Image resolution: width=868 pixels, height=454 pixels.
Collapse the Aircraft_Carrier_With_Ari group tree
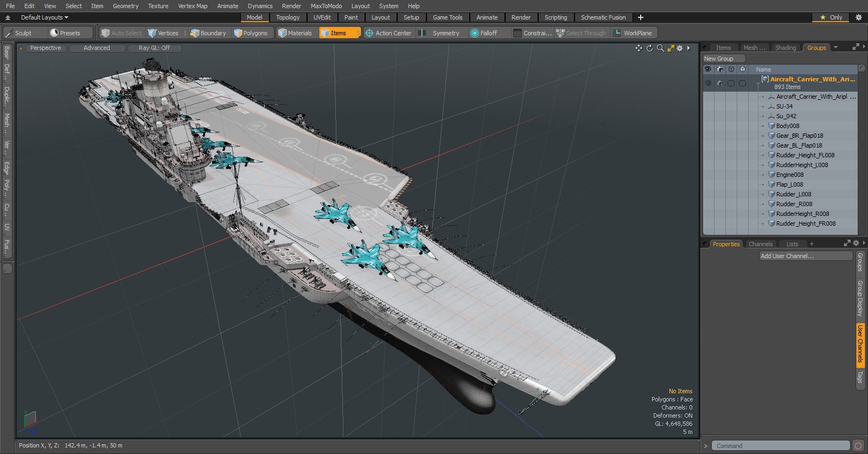(x=758, y=84)
